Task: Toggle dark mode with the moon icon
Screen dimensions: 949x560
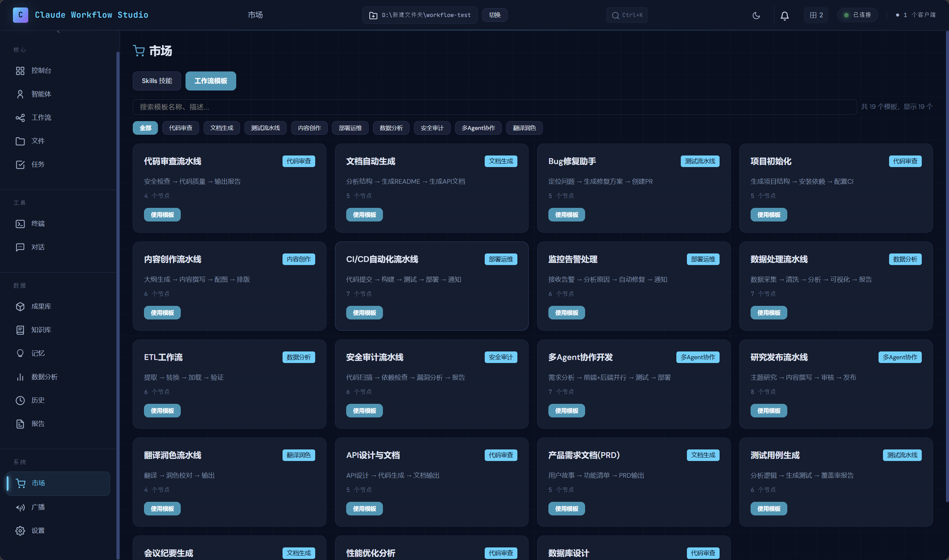Action: [x=756, y=15]
